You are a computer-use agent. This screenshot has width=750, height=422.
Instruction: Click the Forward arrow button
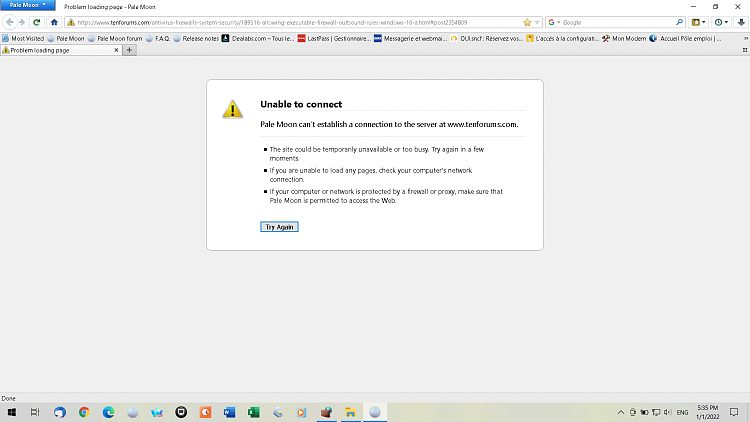coord(22,22)
